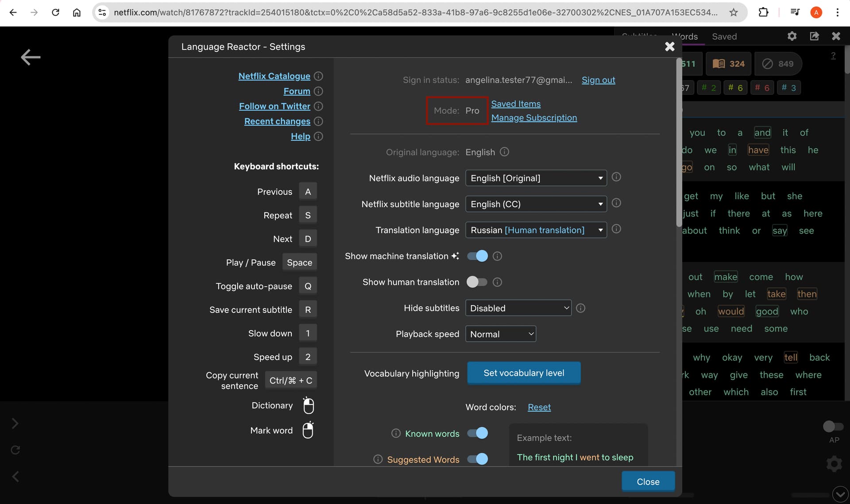Turn off Suggested Words highlighting toggle
This screenshot has height=504, width=850.
click(x=477, y=459)
